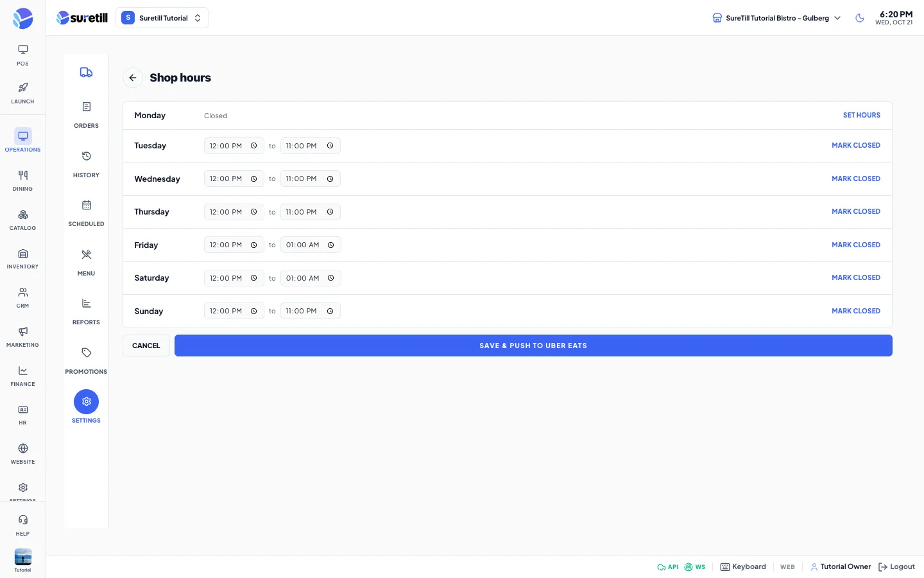
Task: Click the Tutorial Owner user label
Action: tap(841, 567)
